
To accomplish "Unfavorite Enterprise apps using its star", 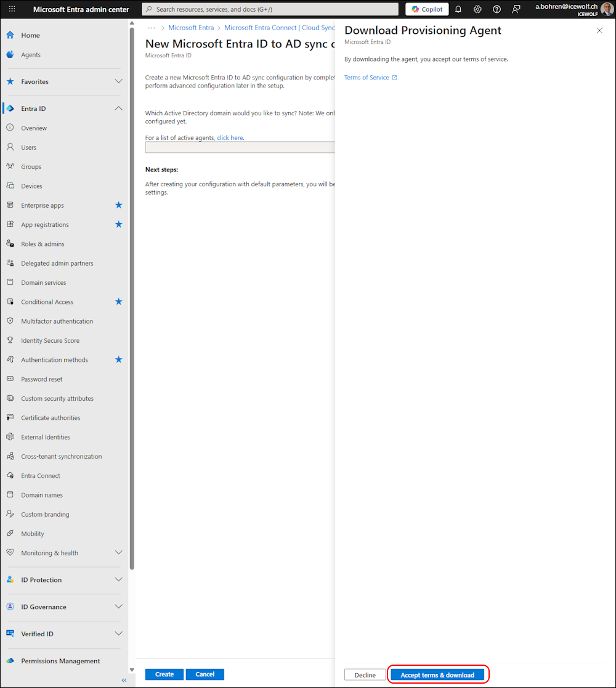I will [119, 205].
